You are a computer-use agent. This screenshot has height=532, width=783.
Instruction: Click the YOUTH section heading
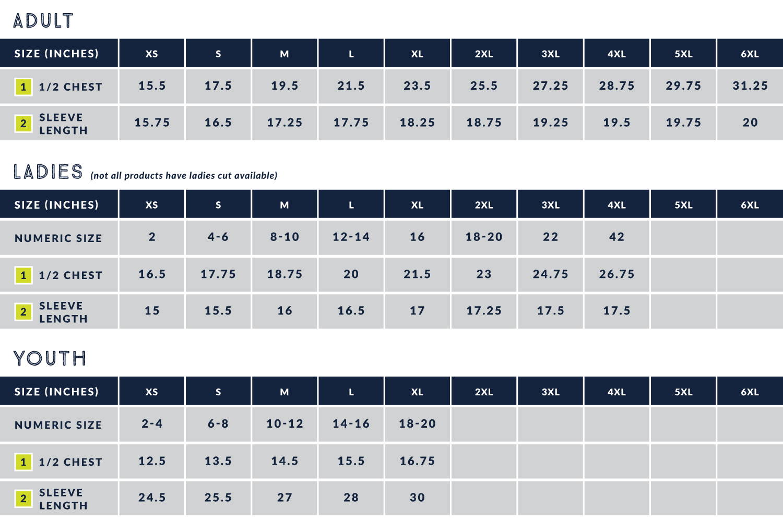tap(50, 358)
